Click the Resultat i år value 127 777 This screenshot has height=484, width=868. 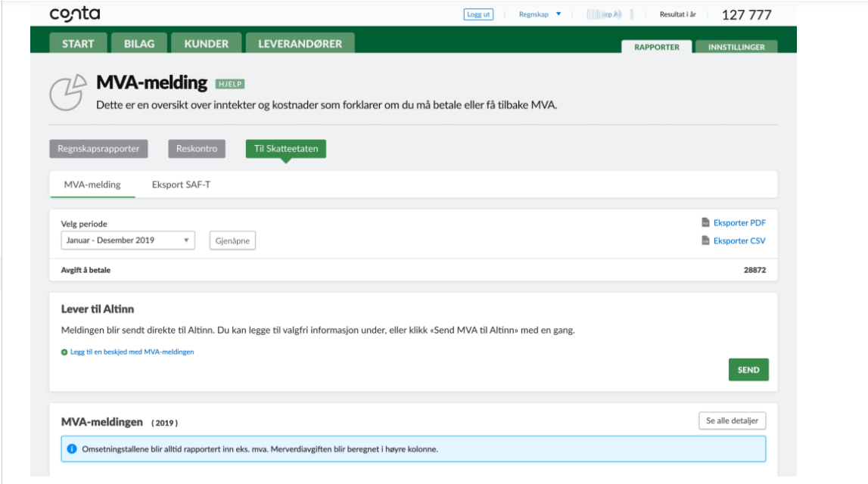click(747, 15)
